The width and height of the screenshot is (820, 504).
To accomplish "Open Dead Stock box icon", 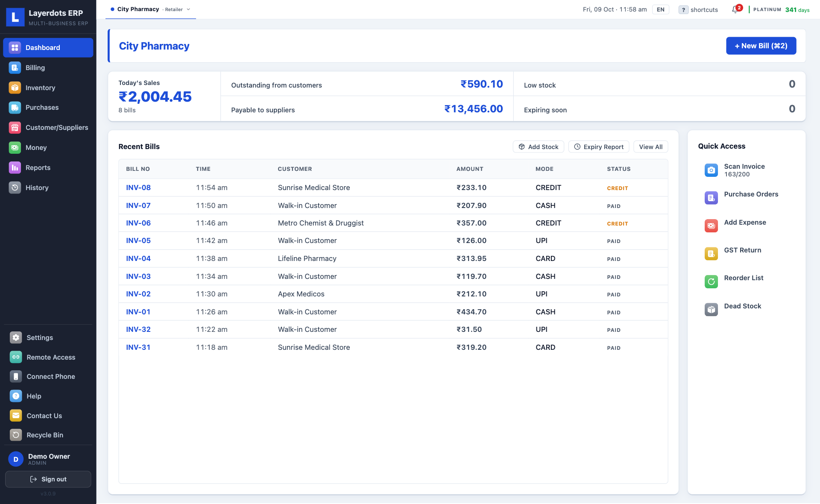I will click(x=711, y=309).
